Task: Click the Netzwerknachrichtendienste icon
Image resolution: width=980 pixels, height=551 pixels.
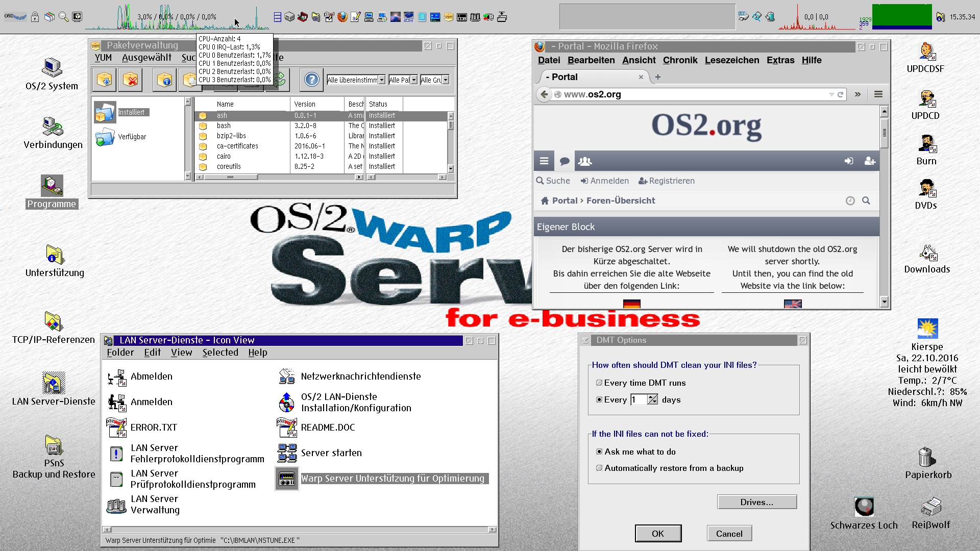Action: (x=287, y=377)
